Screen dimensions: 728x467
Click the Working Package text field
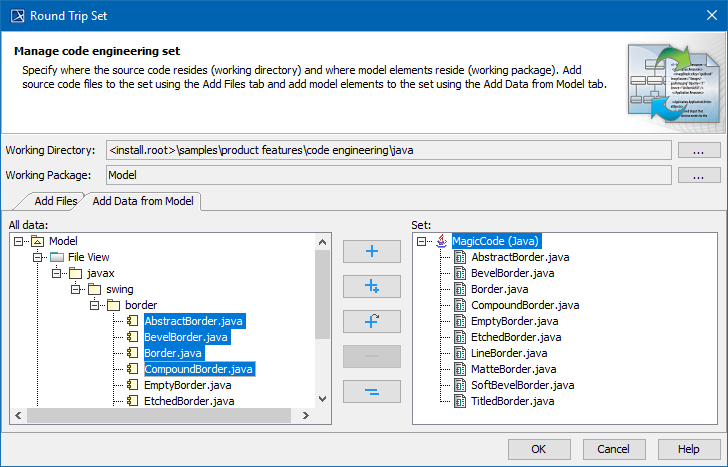point(386,175)
